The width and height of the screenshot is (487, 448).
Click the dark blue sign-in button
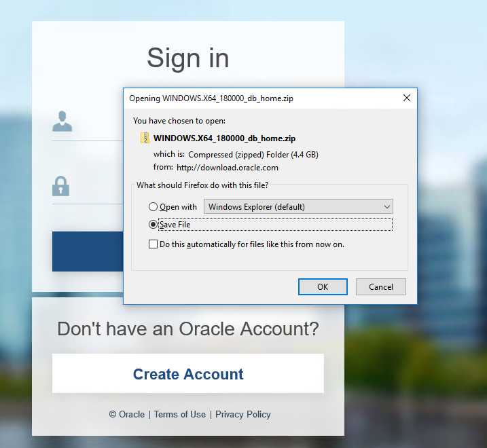pyautogui.click(x=88, y=251)
